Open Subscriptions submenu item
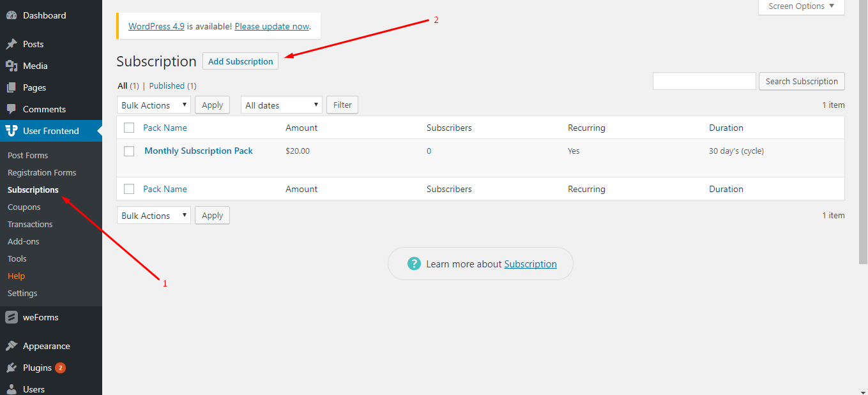This screenshot has width=868, height=395. pyautogui.click(x=33, y=190)
